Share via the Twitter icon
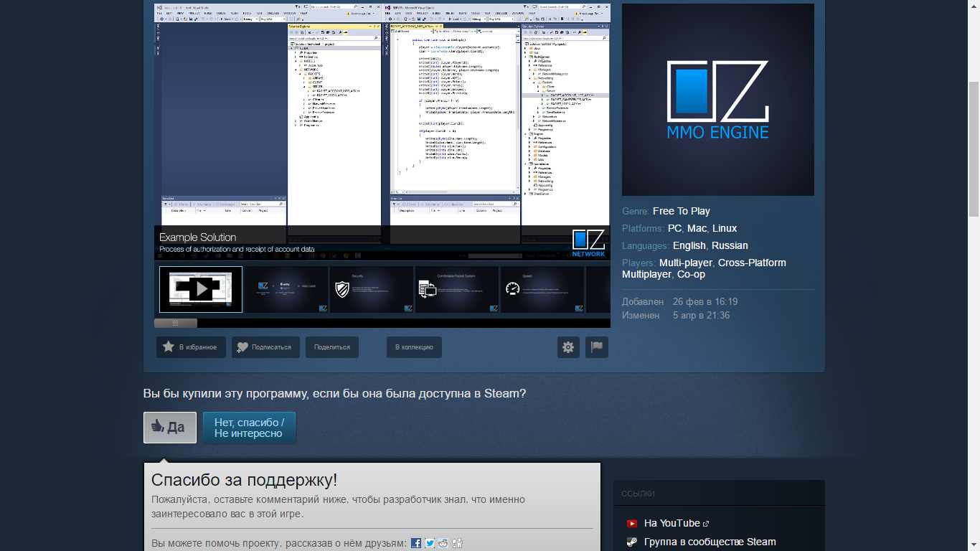 click(x=430, y=543)
